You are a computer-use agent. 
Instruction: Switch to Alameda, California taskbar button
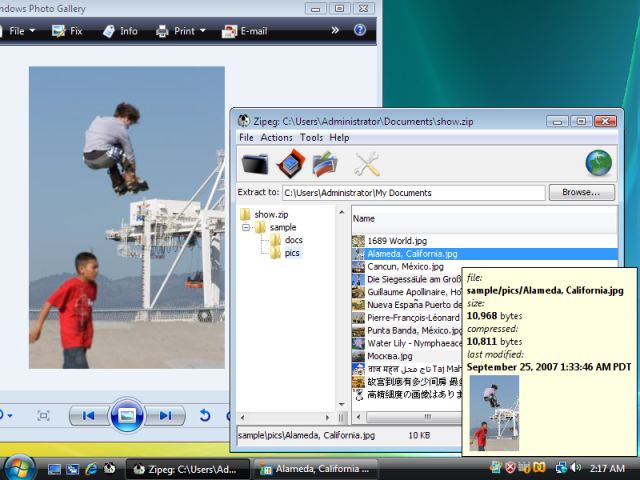tap(316, 469)
